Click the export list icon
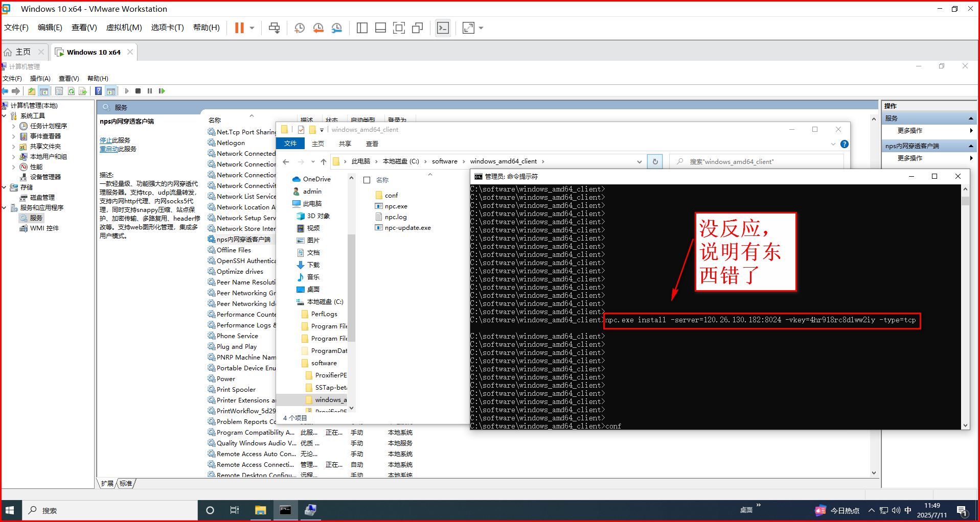The width and height of the screenshot is (980, 522). pos(83,91)
